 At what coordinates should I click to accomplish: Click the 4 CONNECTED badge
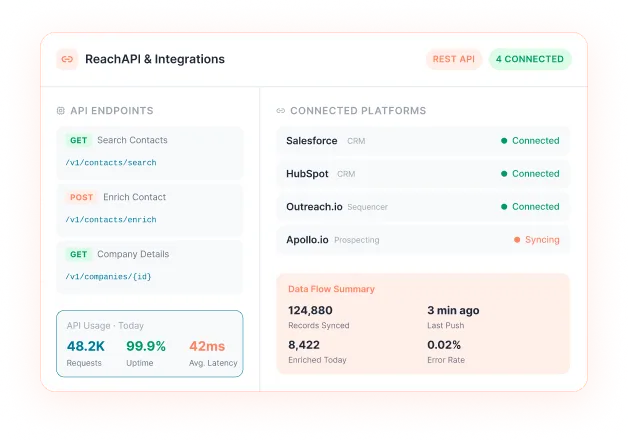(529, 59)
